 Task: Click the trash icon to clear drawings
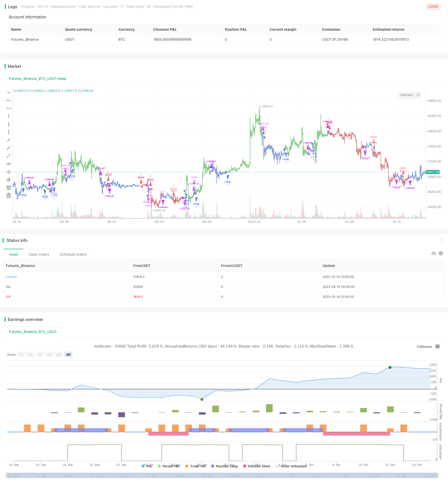(9, 196)
